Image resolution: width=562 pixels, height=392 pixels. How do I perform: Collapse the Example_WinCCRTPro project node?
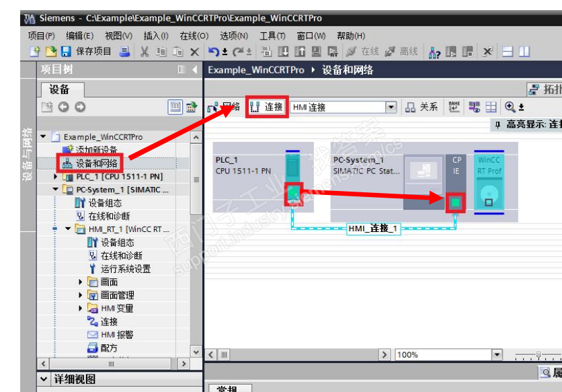point(44,136)
